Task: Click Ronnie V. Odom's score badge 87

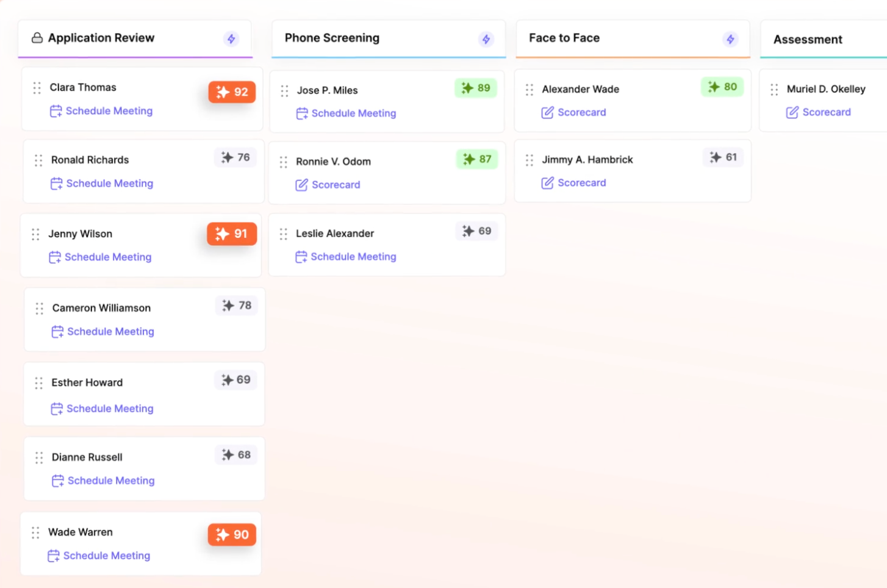Action: tap(477, 159)
